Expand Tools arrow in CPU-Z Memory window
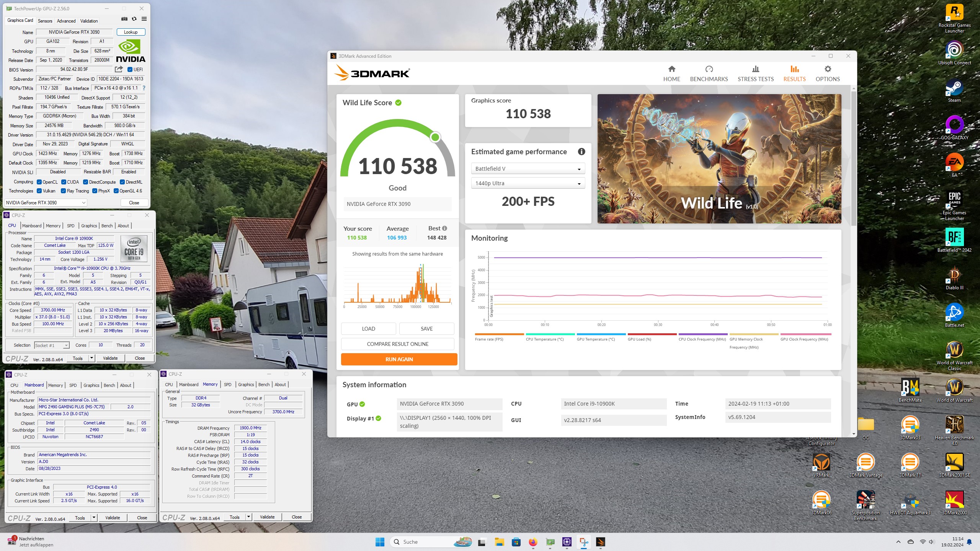Screen dimensions: 980x551 pyautogui.click(x=248, y=517)
